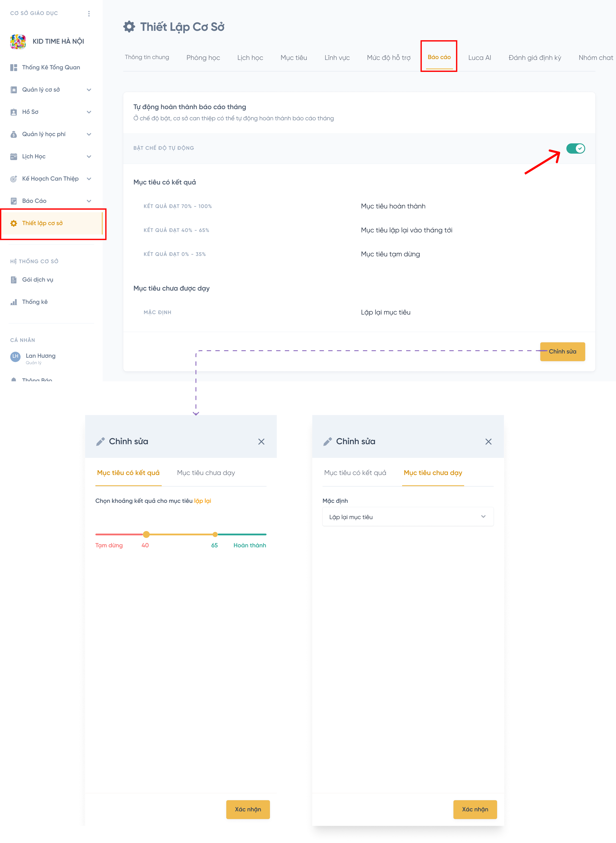Click the Thiết lập cơ sở gear icon
616x843 pixels.
[14, 223]
